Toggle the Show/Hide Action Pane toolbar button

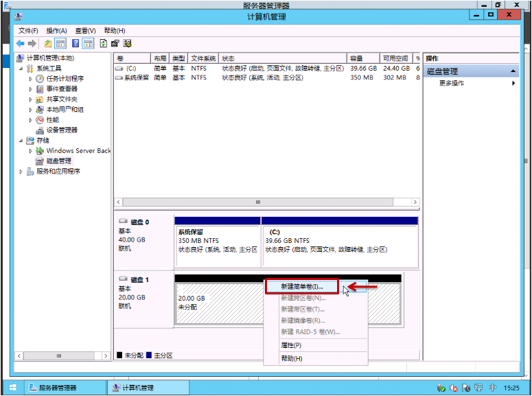click(x=89, y=43)
